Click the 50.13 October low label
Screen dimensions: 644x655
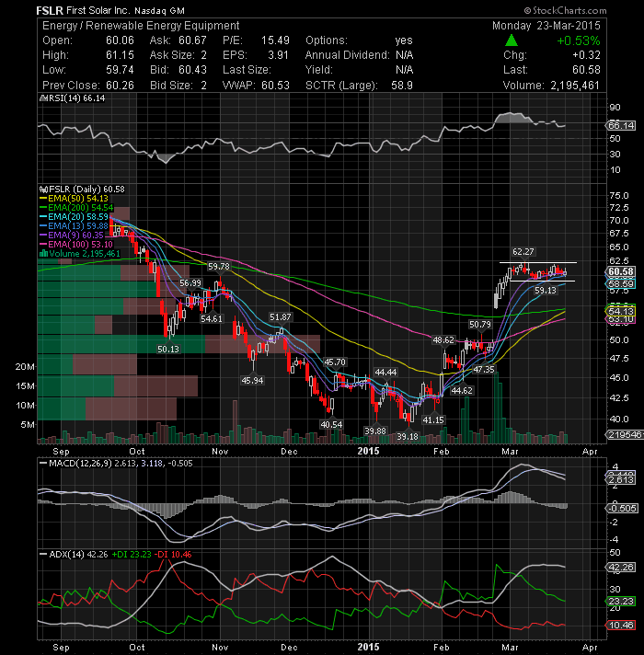point(168,350)
